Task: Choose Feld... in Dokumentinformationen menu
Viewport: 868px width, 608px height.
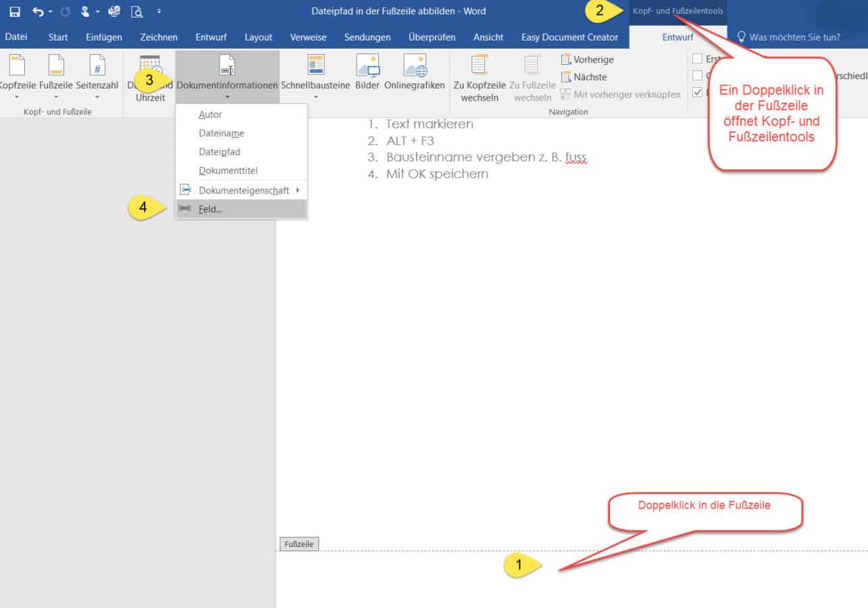Action: click(x=210, y=209)
